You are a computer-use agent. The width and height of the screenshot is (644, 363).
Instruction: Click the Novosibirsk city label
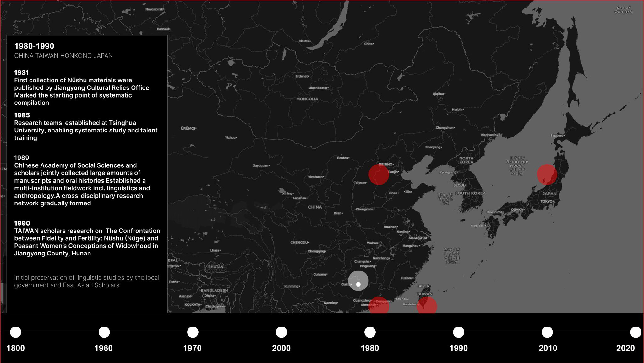click(155, 9)
